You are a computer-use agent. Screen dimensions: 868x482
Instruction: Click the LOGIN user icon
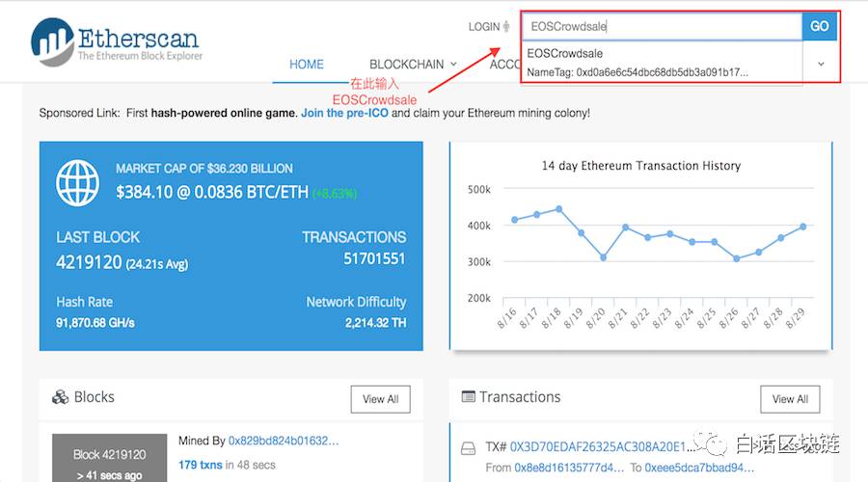point(506,26)
